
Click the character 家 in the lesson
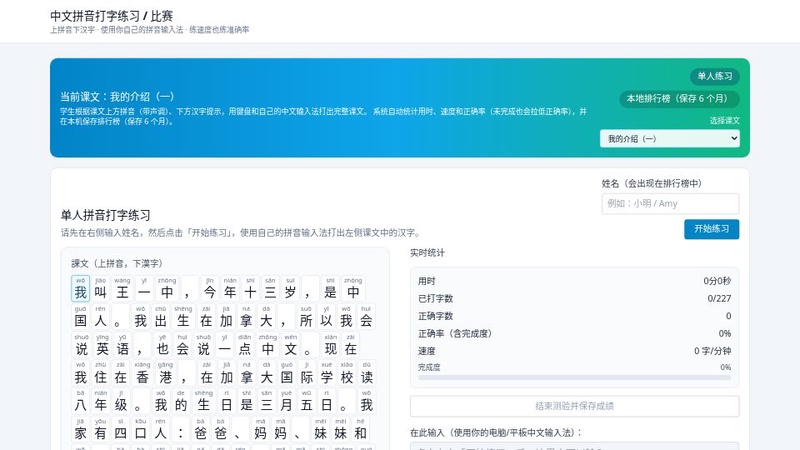(80, 430)
